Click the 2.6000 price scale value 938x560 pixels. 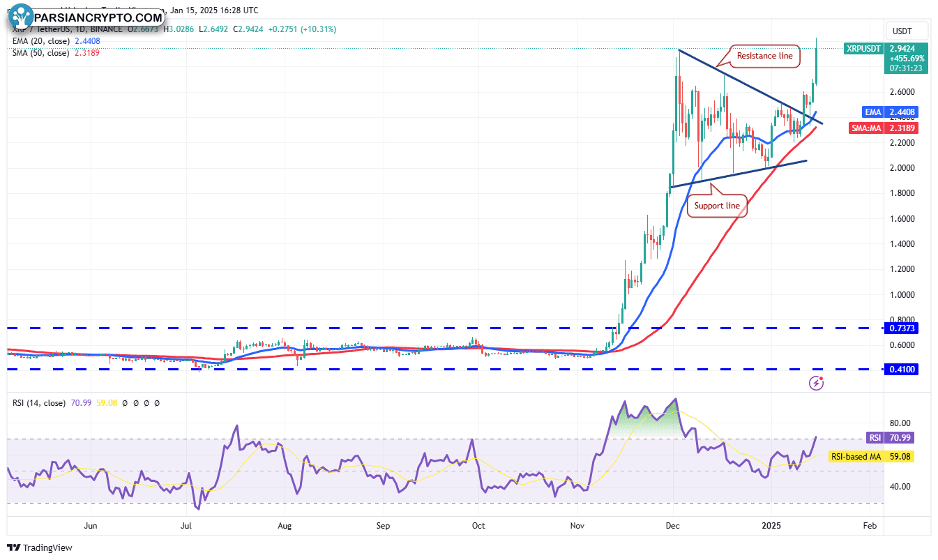pyautogui.click(x=902, y=92)
